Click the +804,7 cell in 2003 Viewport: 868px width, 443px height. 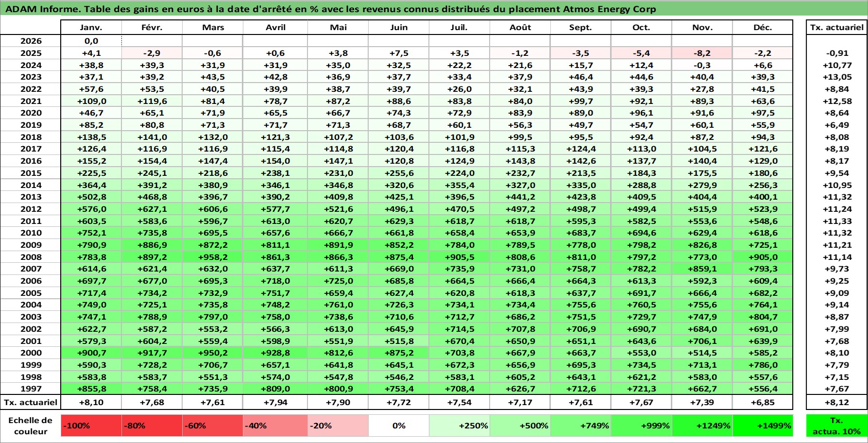pos(763,317)
